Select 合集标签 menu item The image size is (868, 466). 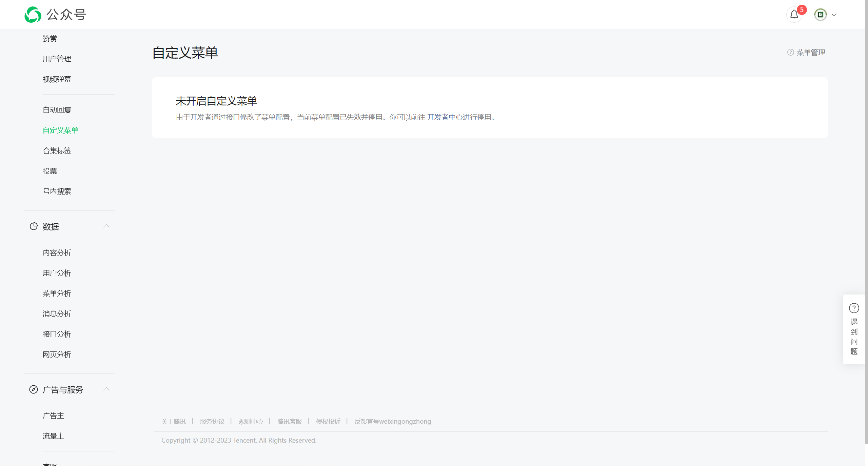57,151
